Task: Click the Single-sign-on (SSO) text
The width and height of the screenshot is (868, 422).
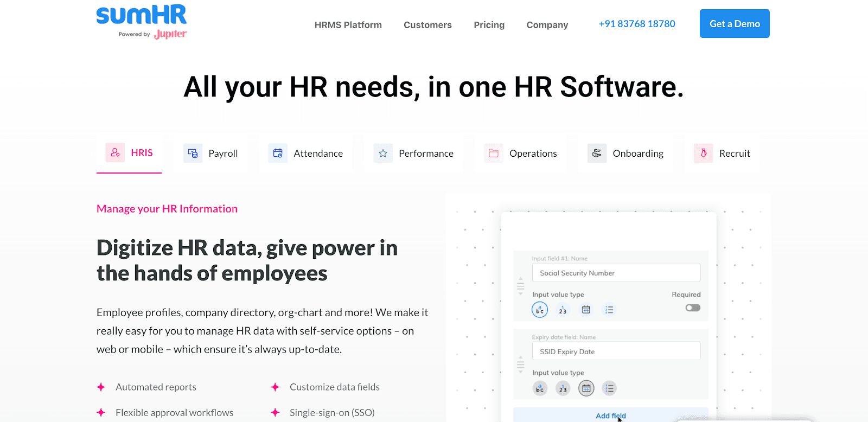Action: tap(332, 412)
